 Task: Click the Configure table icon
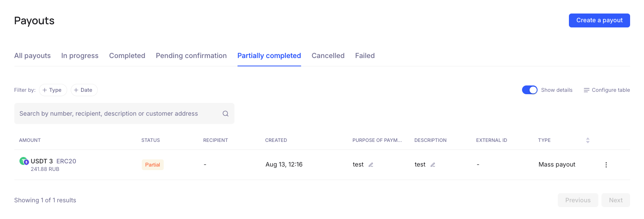point(586,90)
